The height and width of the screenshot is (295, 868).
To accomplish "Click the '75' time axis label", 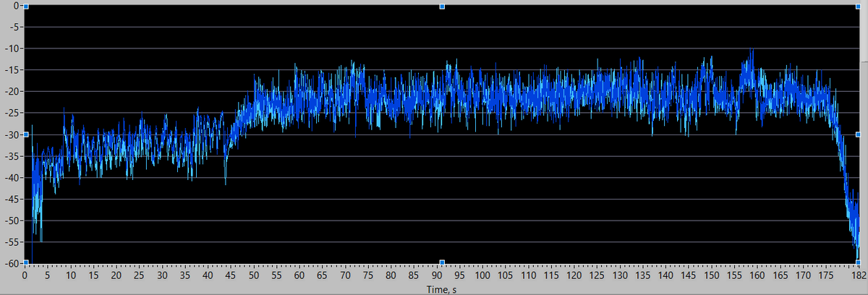I will pyautogui.click(x=369, y=275).
